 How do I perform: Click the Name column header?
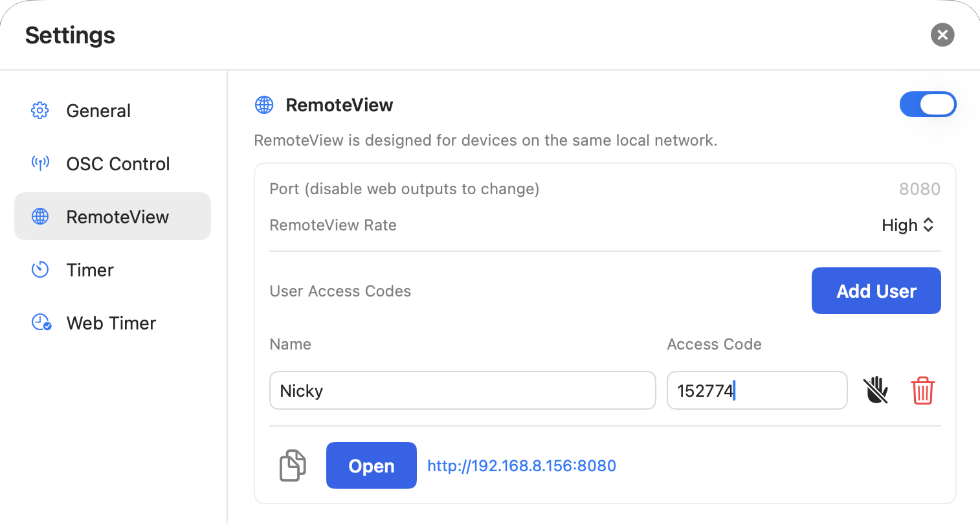(x=291, y=344)
